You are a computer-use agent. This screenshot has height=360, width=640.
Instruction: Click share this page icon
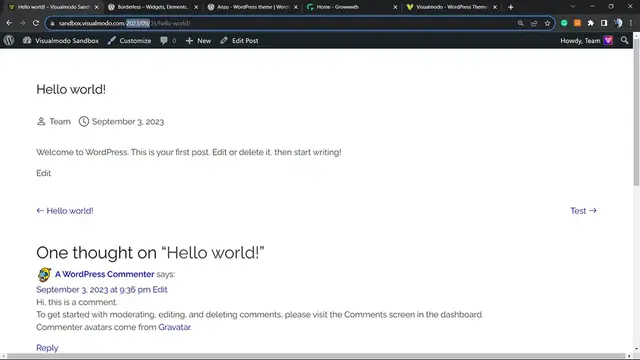click(534, 23)
